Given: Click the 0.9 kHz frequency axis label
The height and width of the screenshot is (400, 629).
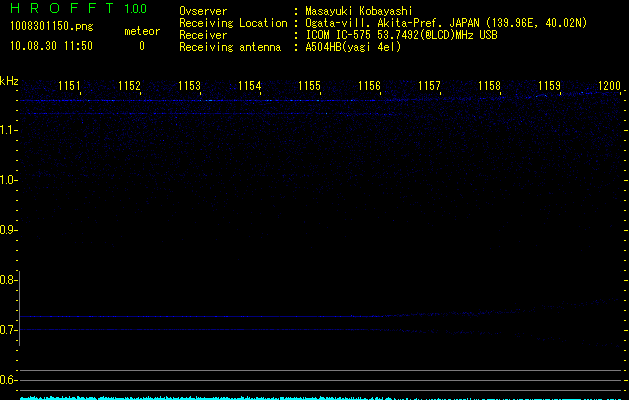Looking at the screenshot, I should [x=8, y=230].
